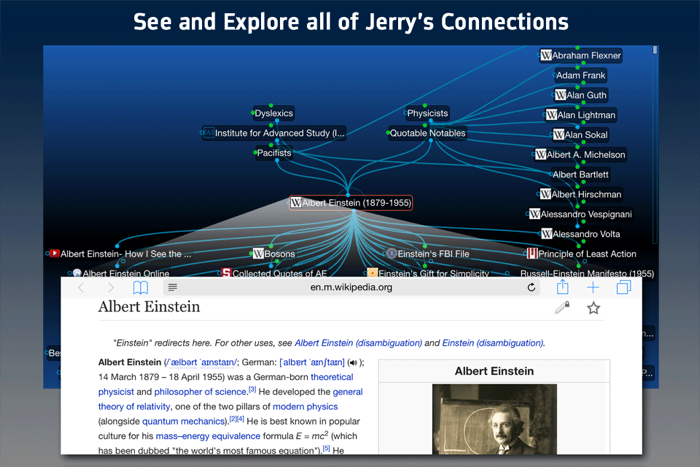Click the red S icon on Collected Quotes

pos(226,273)
